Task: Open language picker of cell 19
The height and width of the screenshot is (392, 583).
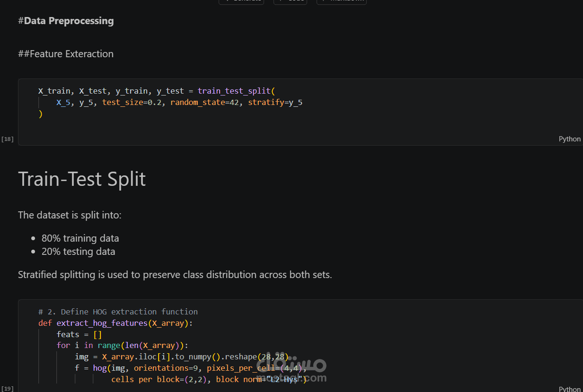Action: (x=569, y=389)
